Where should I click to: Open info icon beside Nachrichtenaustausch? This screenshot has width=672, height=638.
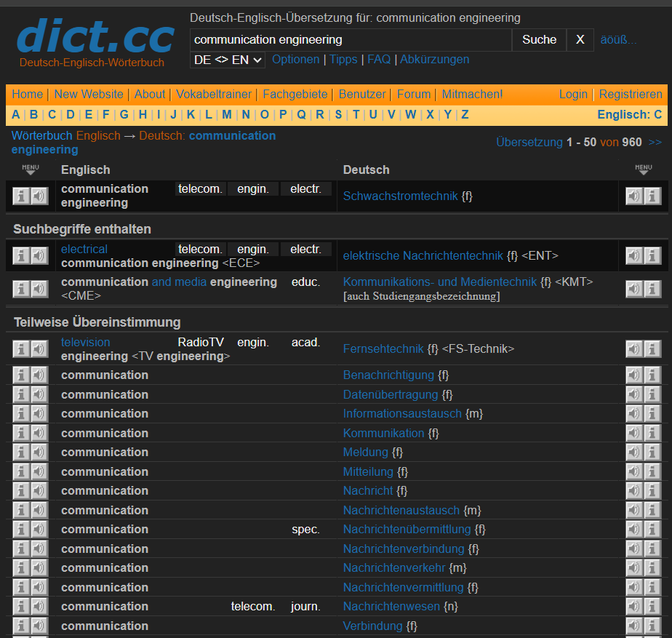click(652, 510)
